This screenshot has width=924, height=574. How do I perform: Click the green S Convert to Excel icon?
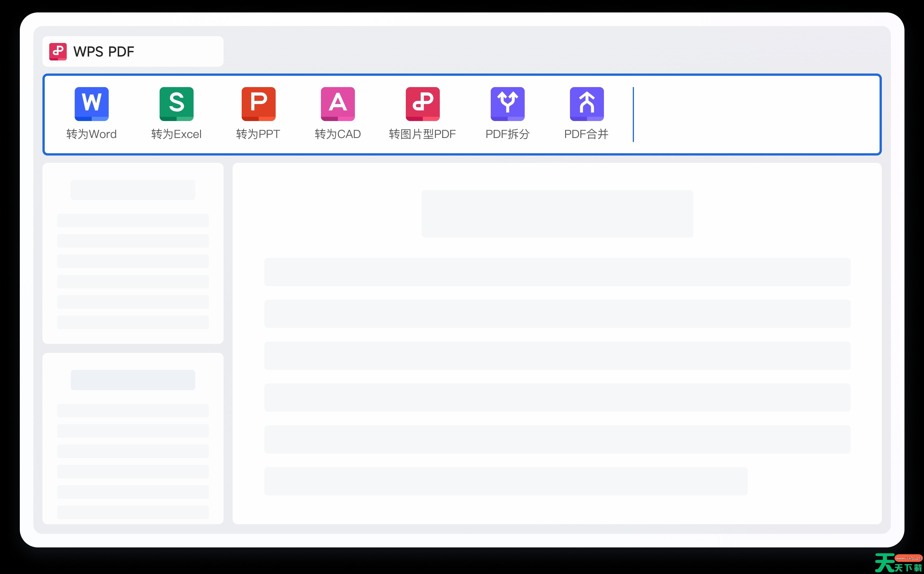[176, 104]
